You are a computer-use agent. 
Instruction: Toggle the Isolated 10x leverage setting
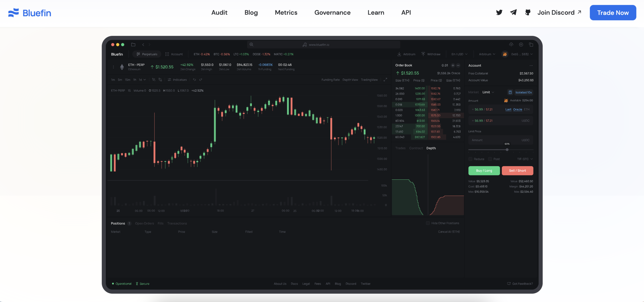coord(524,92)
